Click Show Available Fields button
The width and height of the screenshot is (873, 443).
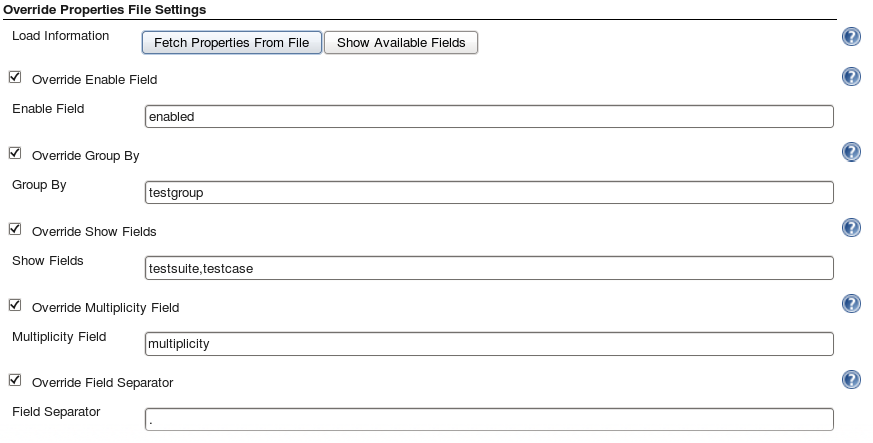pyautogui.click(x=401, y=43)
